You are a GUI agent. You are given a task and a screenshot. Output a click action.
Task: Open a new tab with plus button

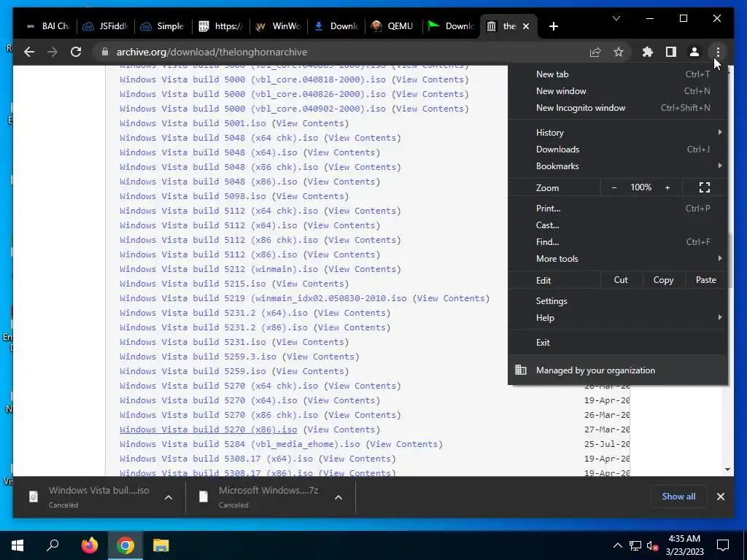click(x=553, y=26)
